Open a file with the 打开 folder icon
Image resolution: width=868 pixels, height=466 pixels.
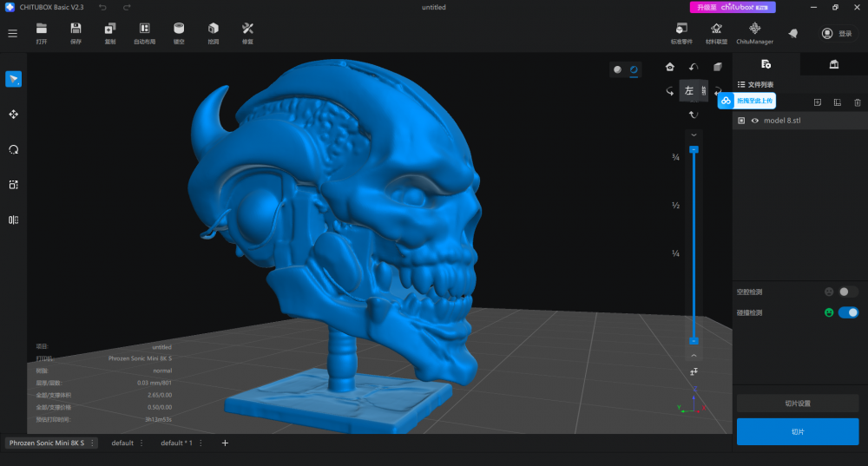(42, 33)
